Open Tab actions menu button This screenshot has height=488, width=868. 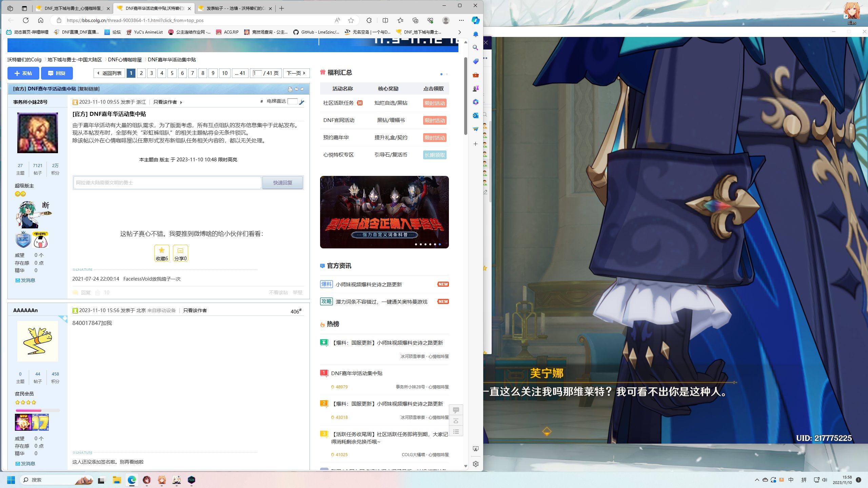[24, 8]
